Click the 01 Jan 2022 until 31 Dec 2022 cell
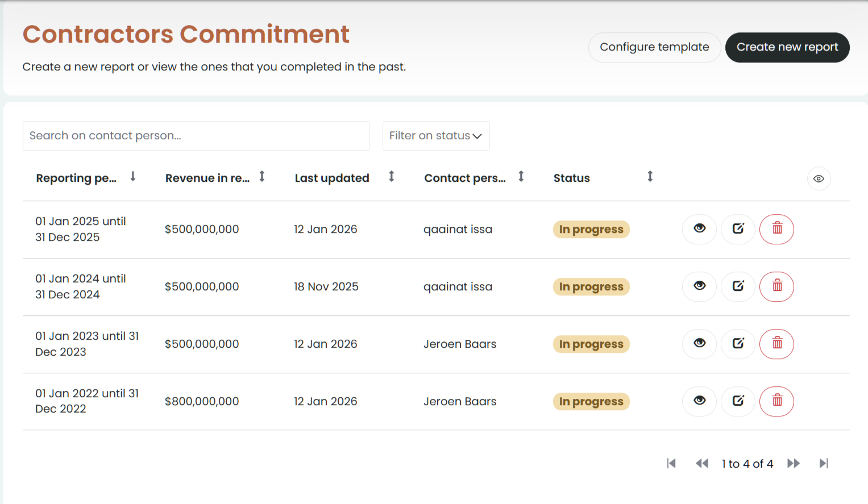This screenshot has height=504, width=868. (87, 401)
